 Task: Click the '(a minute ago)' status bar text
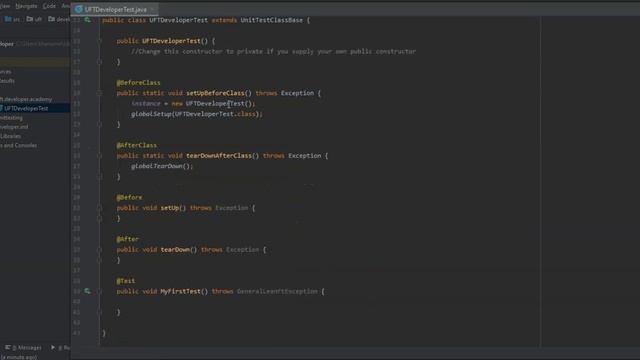pyautogui.click(x=18, y=357)
